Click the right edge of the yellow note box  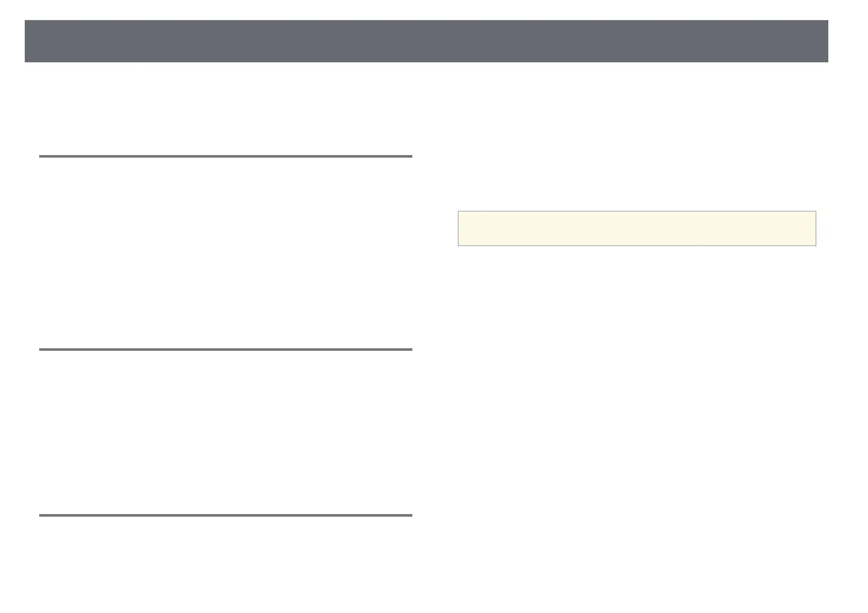814,228
